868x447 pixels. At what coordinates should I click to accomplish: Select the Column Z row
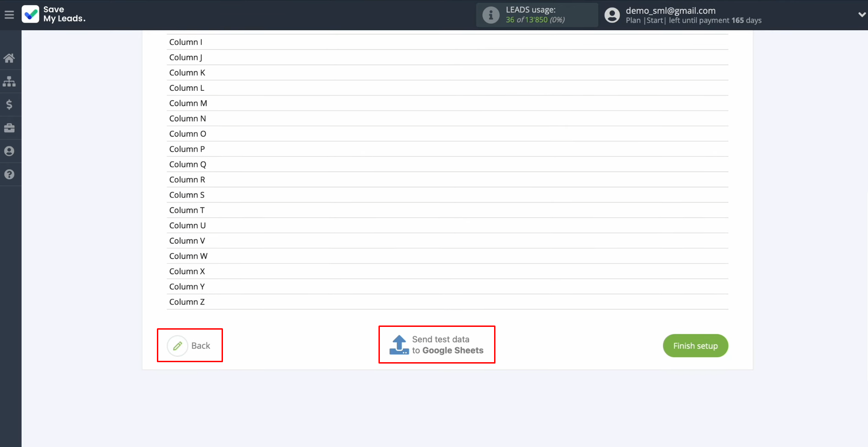click(448, 302)
